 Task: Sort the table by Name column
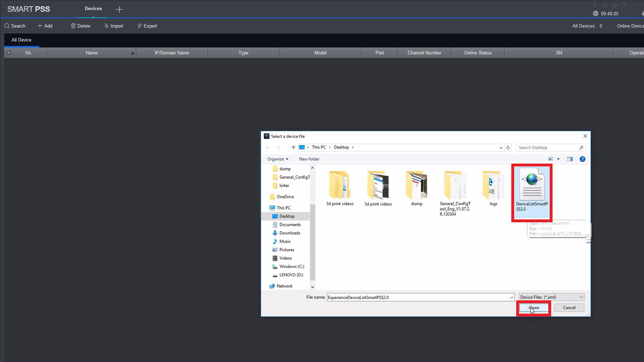pyautogui.click(x=92, y=53)
